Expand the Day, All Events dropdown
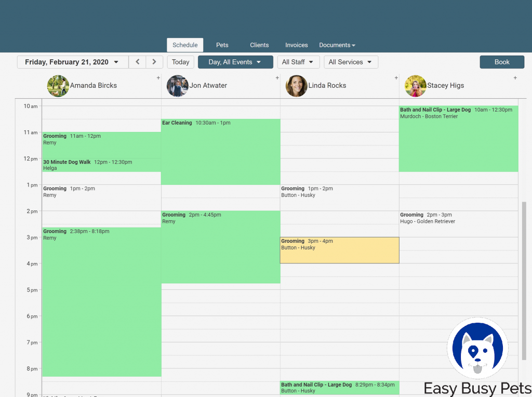 tap(235, 62)
